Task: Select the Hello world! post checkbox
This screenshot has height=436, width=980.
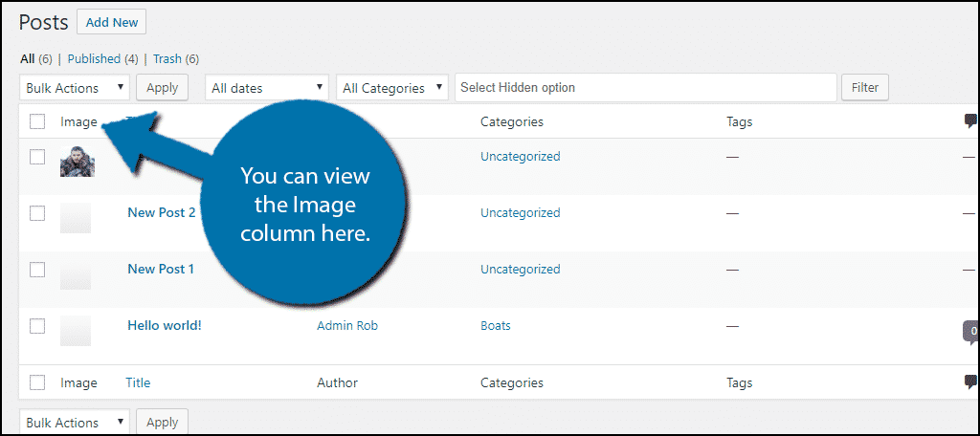Action: (37, 326)
